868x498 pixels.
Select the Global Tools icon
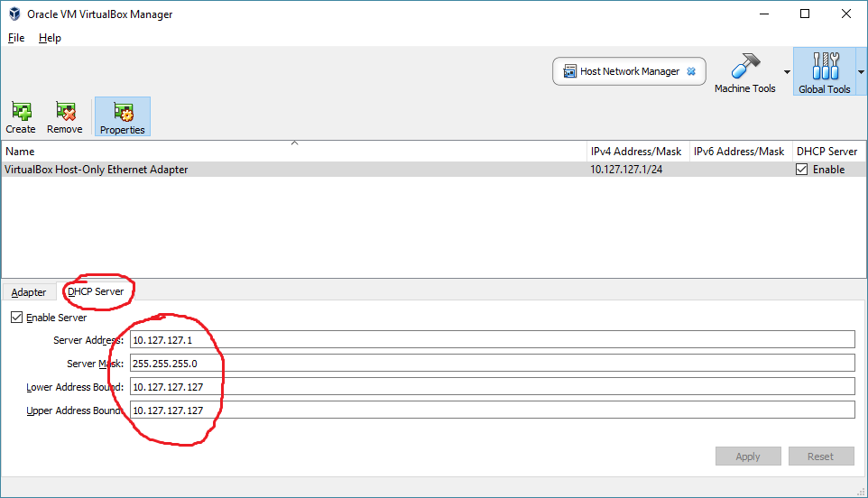pyautogui.click(x=825, y=66)
